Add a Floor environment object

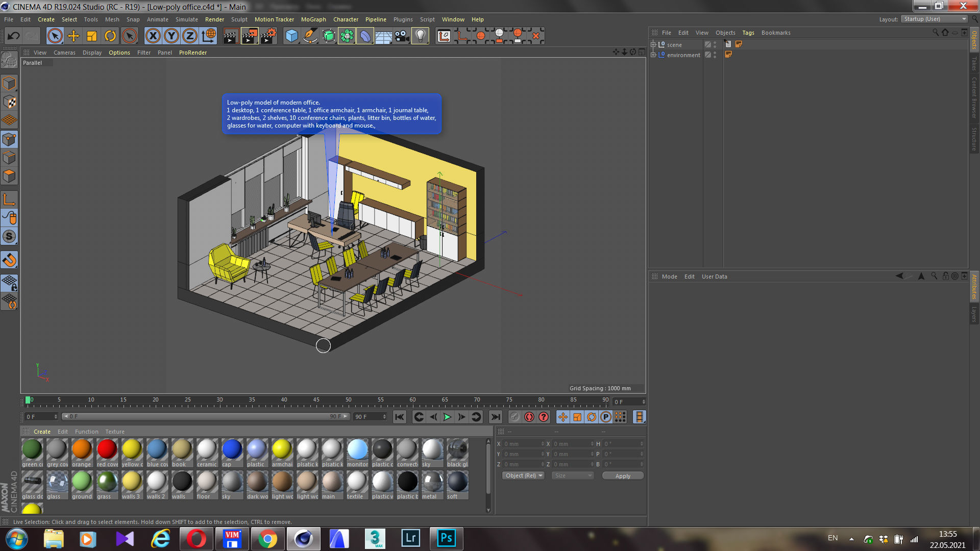[x=383, y=36]
